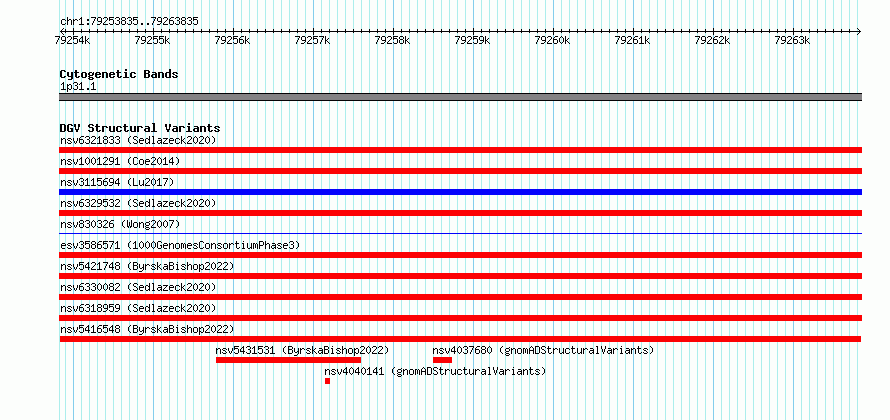The width and height of the screenshot is (890, 420).
Task: Select the red bar under nsv6318959
Action: 461,318
